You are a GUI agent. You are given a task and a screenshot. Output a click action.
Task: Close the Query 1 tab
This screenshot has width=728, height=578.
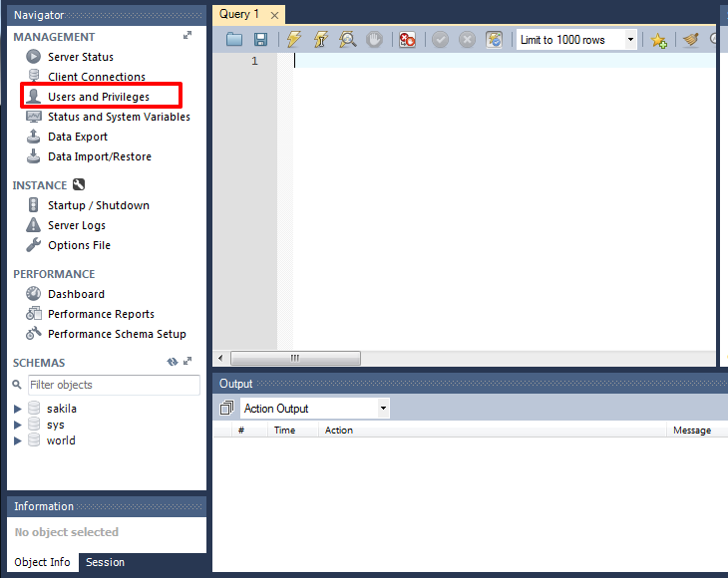(274, 15)
